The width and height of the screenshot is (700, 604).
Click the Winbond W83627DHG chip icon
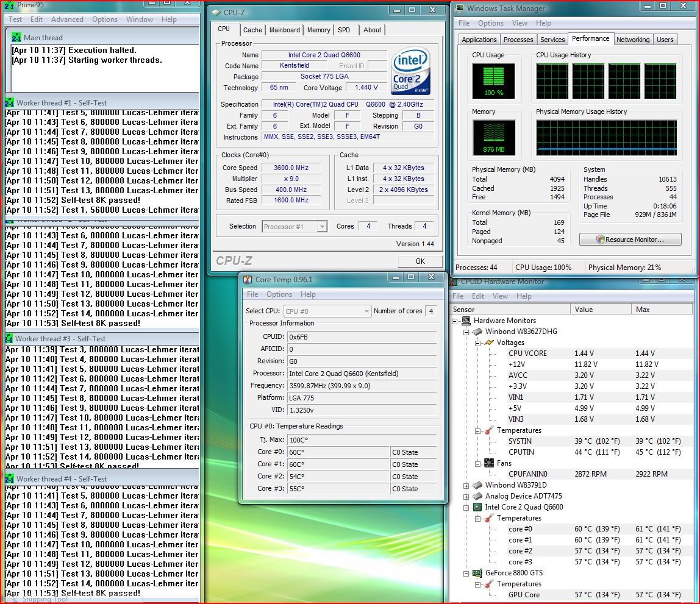point(477,332)
